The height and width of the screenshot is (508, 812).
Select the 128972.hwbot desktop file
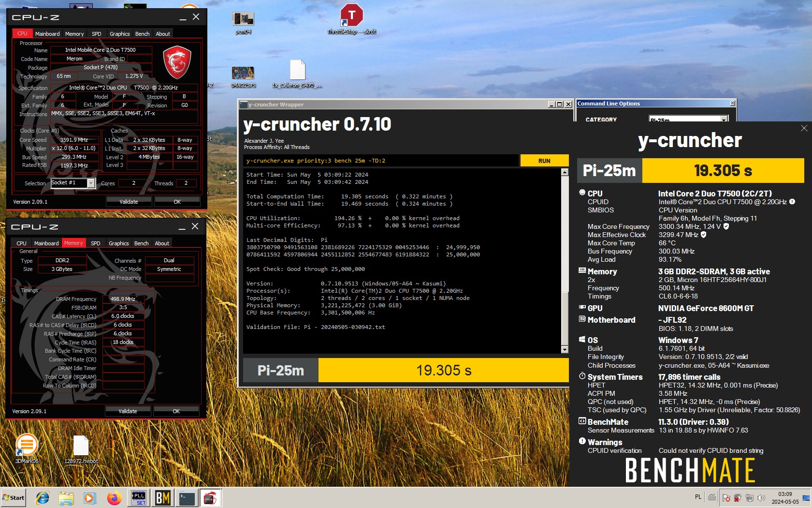click(x=81, y=449)
